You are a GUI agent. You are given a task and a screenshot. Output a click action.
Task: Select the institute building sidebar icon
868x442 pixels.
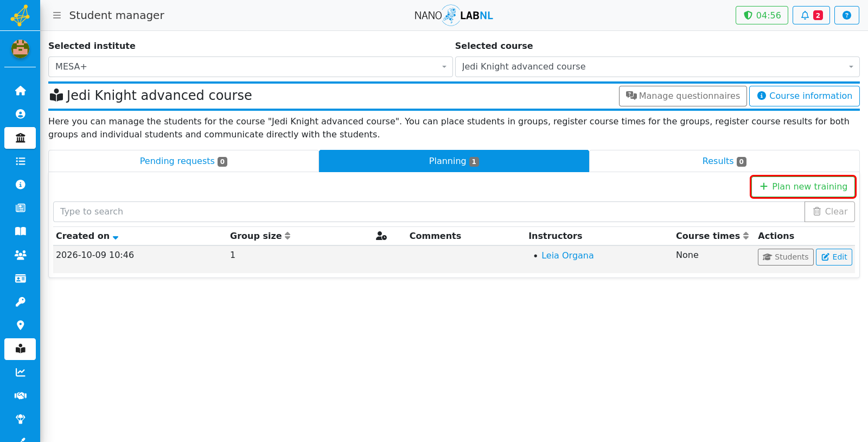tap(20, 138)
